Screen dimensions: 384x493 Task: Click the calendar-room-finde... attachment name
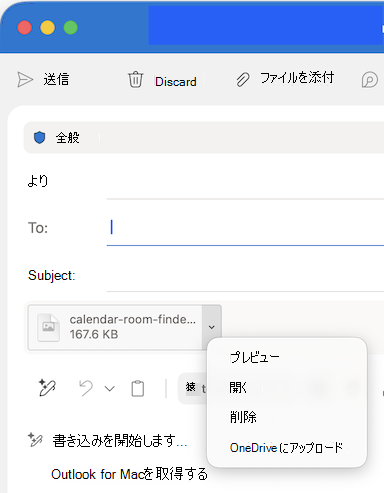[x=133, y=319]
